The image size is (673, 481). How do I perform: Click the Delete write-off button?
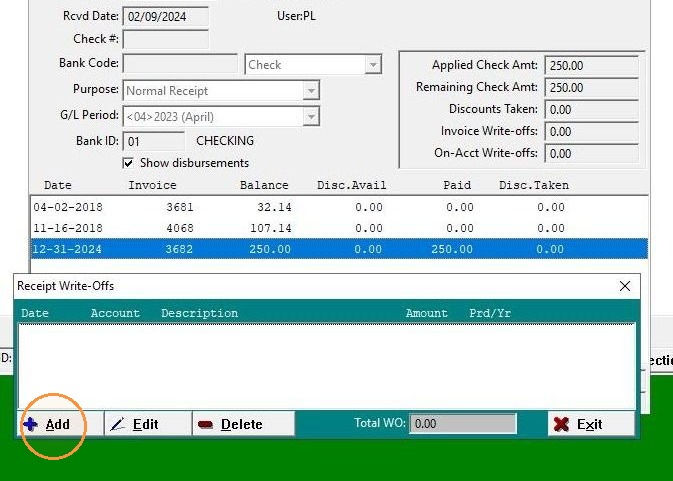243,424
